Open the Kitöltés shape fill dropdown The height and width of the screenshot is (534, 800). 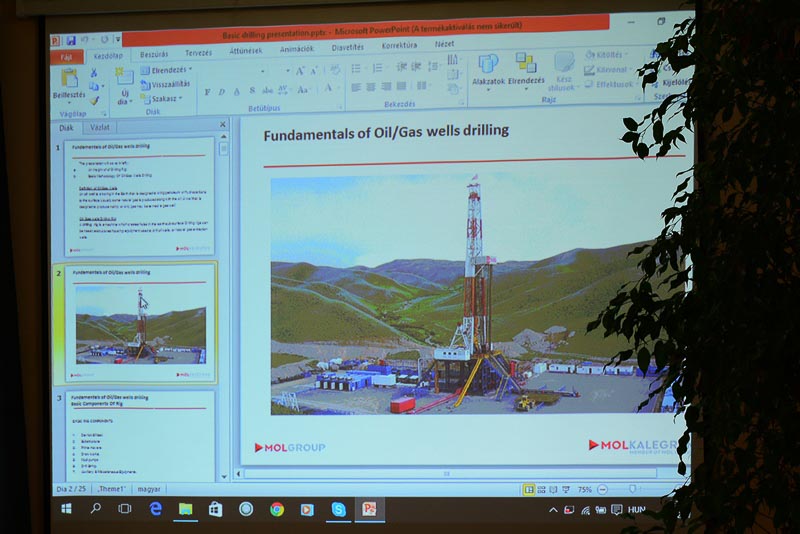point(606,55)
